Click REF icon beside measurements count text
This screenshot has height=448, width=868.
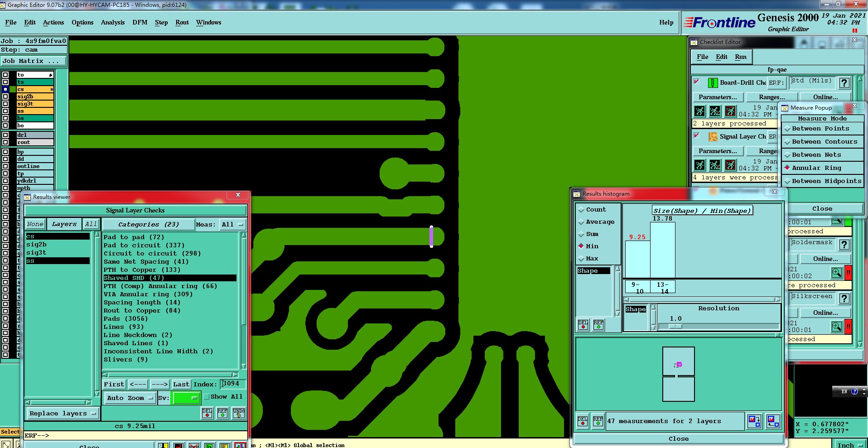point(598,421)
